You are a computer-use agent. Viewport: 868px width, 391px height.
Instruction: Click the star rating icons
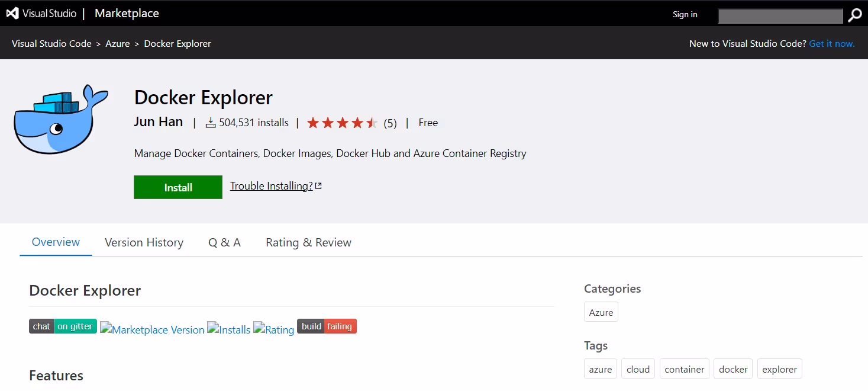pos(342,123)
